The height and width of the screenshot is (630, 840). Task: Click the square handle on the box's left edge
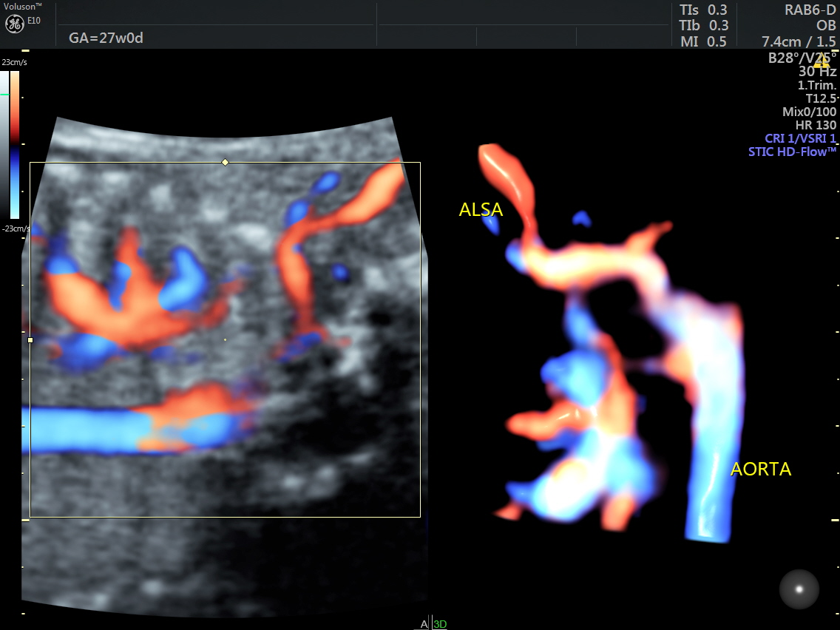click(x=30, y=340)
